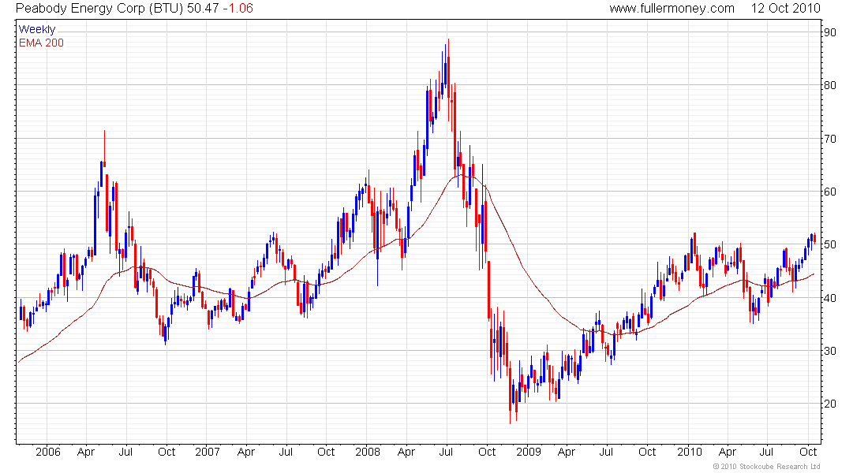Open the www.fullermoney.com link
Screen dimensions: 868x473
pyautogui.click(x=672, y=9)
